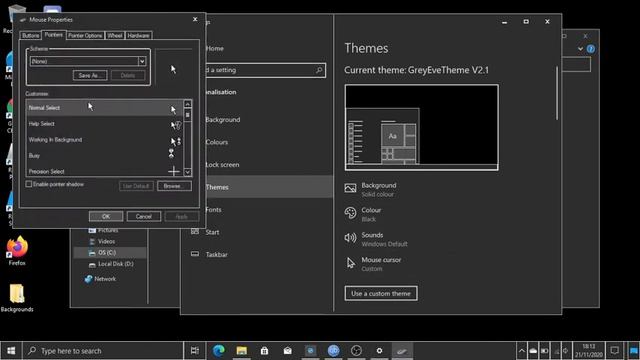Screen dimensions: 640x360
Task: Select the Help Select pointer row
Action: [x=104, y=124]
